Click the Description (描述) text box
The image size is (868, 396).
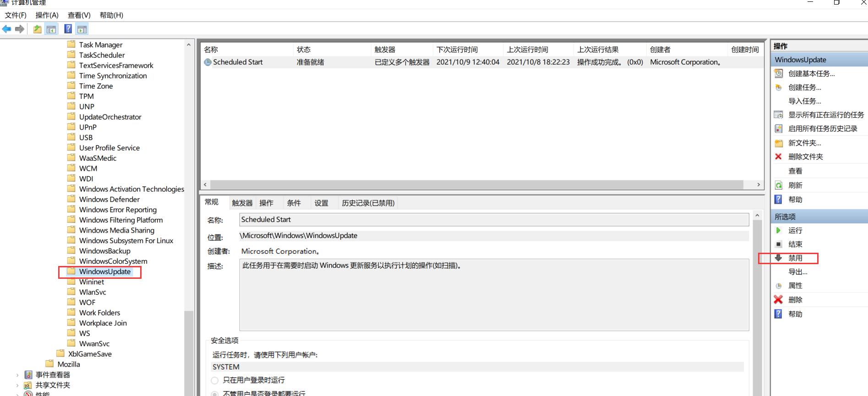(x=494, y=295)
